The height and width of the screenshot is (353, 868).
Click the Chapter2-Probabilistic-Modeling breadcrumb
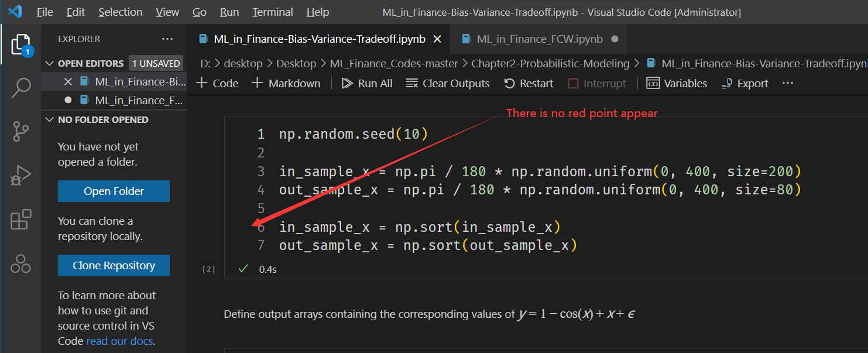tap(550, 63)
